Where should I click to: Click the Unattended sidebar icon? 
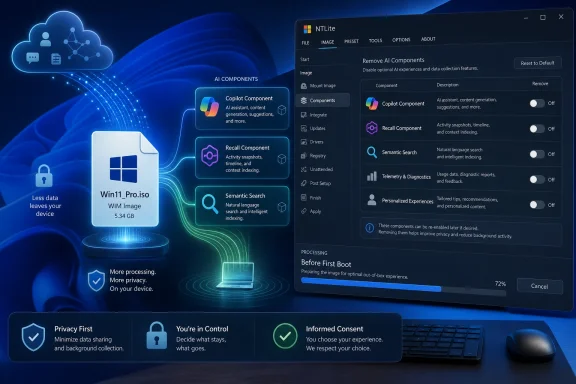click(304, 169)
